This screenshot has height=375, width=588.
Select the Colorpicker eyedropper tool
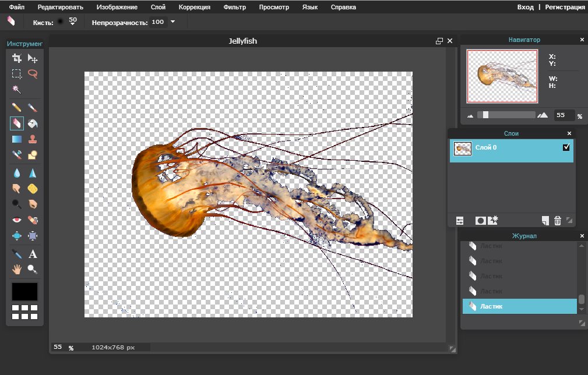coord(16,254)
